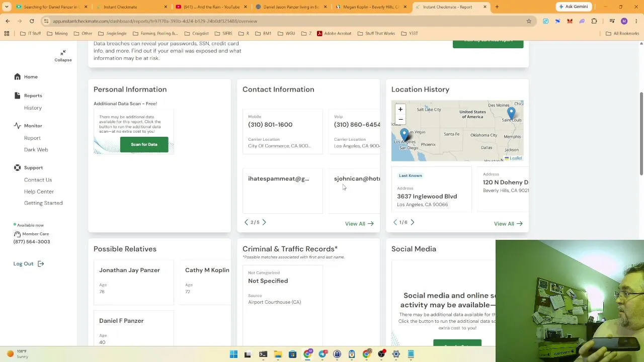644x362 pixels.
Task: Open Dark Web monitoring page
Action: click(x=36, y=150)
